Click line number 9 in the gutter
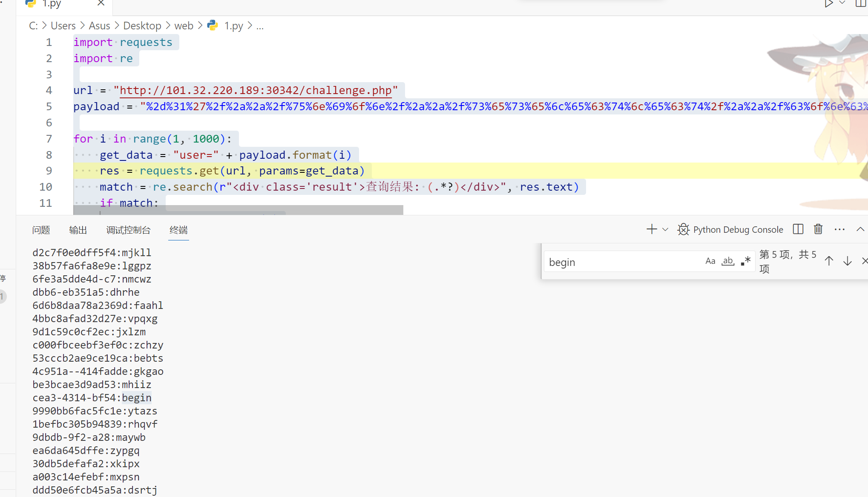 [49, 171]
